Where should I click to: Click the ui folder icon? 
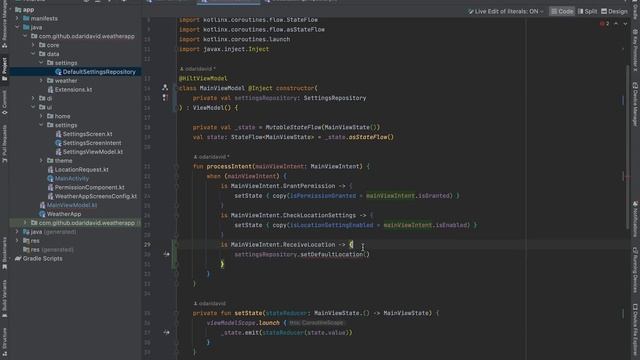click(42, 107)
